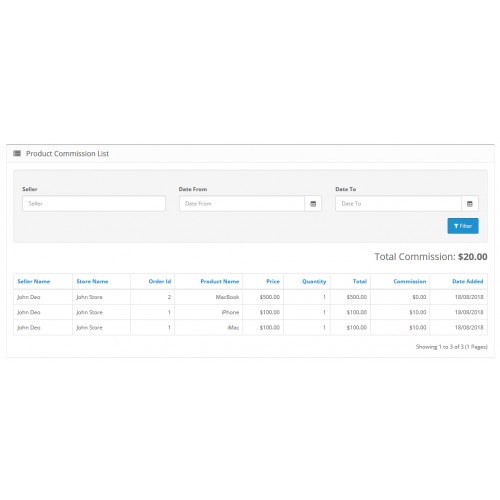Select the MacBook product row
The image size is (500, 500).
[250, 297]
